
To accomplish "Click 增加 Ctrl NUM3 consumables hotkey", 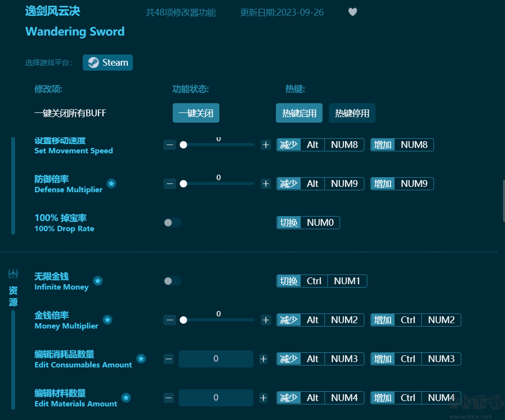I will [415, 359].
